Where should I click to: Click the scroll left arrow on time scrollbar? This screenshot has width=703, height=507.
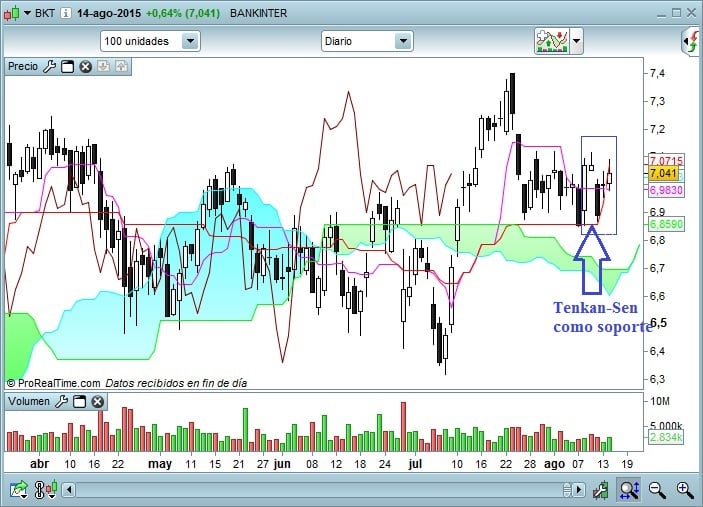[x=69, y=490]
